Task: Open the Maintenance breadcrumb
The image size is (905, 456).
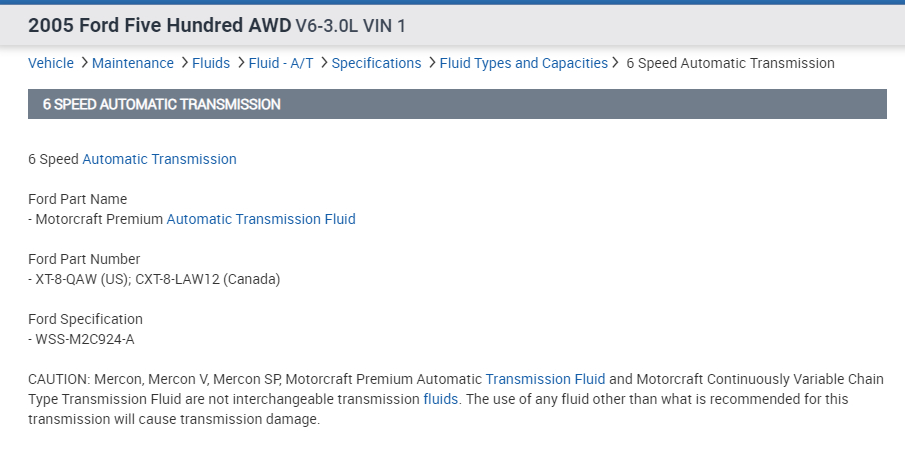Action: tap(133, 63)
